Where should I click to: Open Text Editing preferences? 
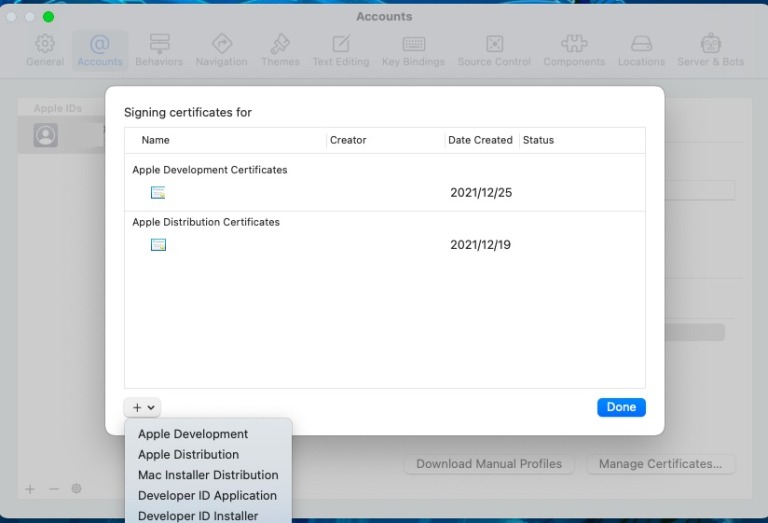[341, 50]
